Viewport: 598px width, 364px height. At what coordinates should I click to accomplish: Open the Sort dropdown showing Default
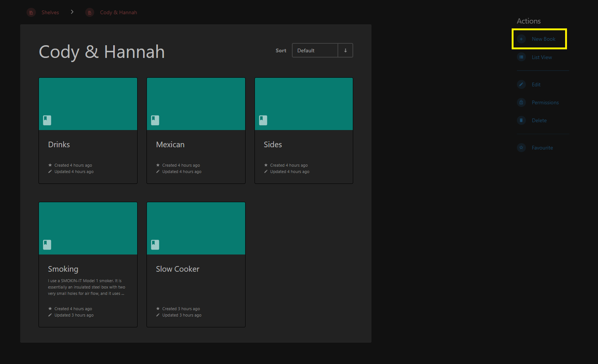(315, 50)
